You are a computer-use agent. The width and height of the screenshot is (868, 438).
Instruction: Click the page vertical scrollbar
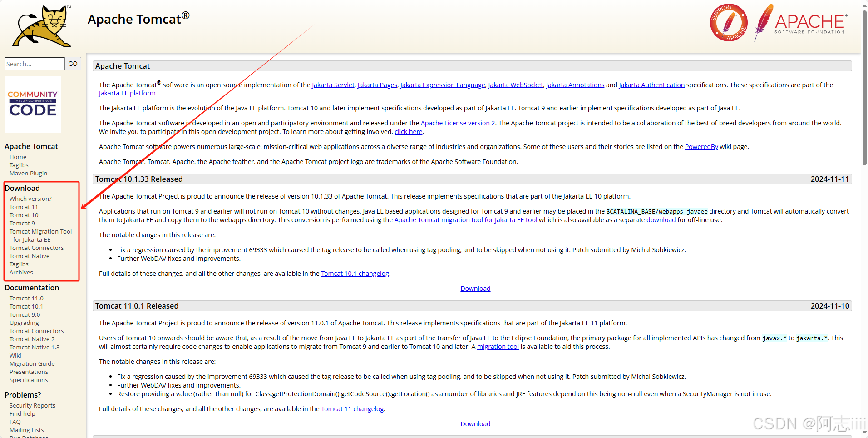864,89
